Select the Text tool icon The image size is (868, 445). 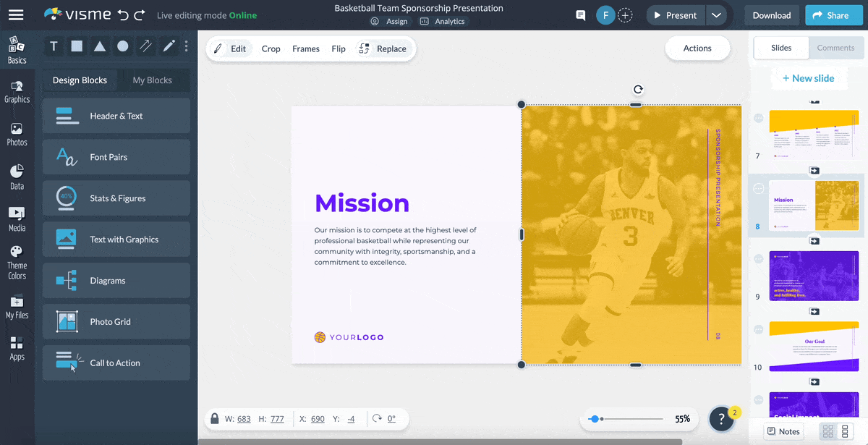54,46
